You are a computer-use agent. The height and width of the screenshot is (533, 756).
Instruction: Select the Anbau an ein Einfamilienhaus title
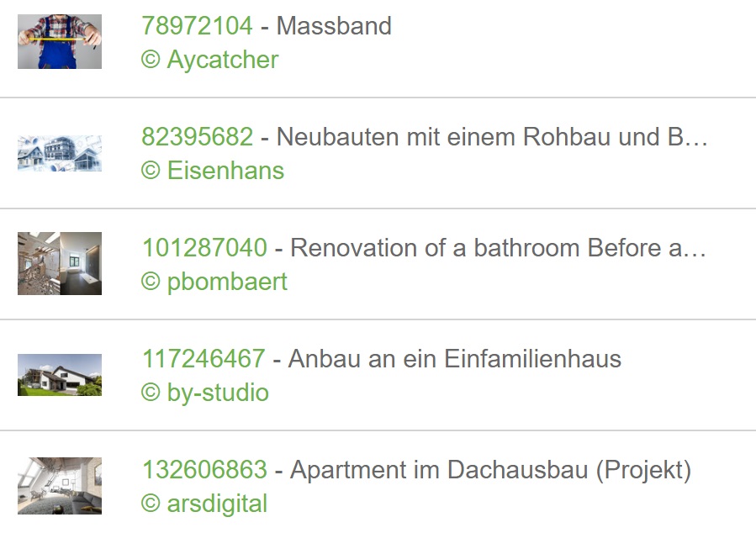click(455, 358)
